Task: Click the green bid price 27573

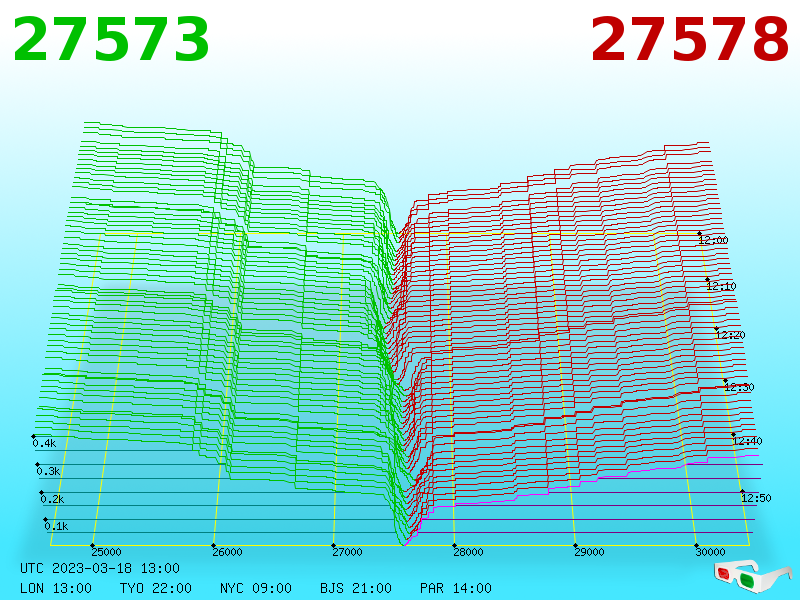Action: (111, 39)
